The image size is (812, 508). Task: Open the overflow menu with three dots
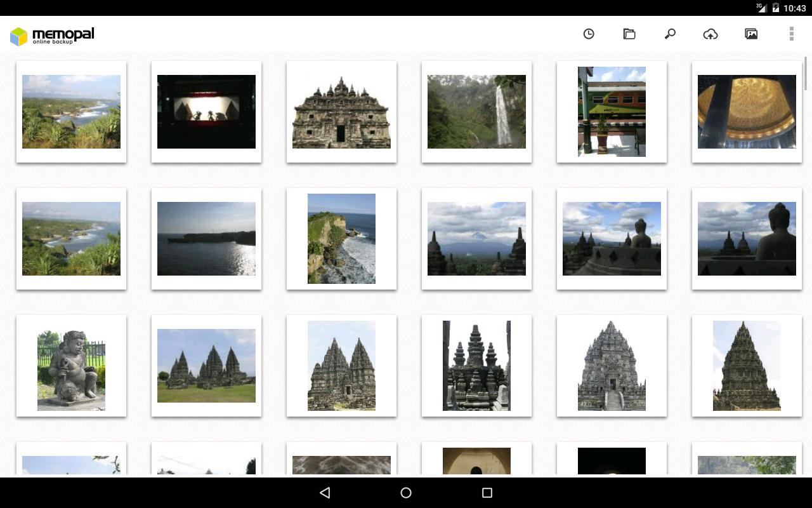tap(790, 34)
